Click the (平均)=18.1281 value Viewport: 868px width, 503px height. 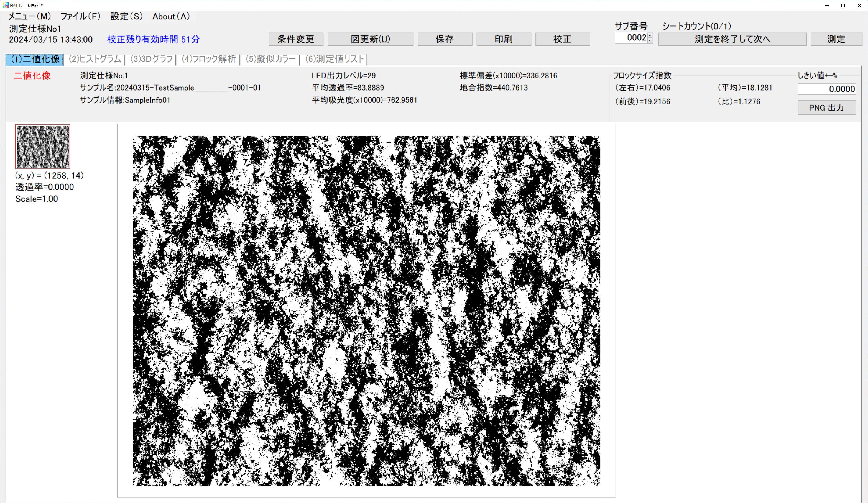[745, 88]
